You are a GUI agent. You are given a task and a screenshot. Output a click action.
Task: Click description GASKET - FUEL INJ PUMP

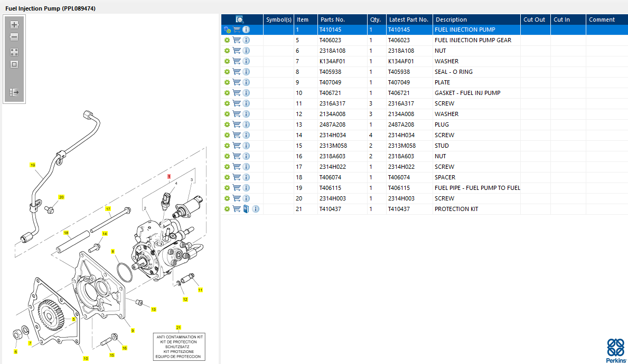[x=467, y=93]
